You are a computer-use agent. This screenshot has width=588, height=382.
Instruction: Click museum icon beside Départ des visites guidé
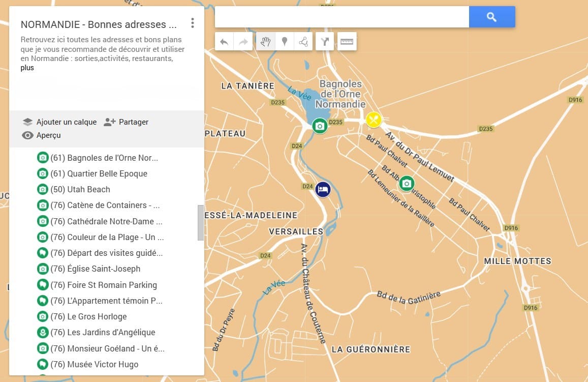click(43, 253)
